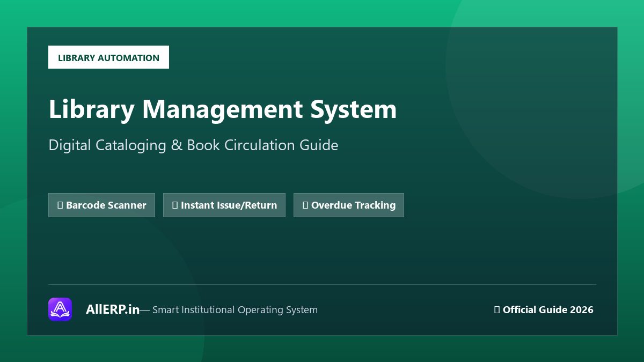Image resolution: width=644 pixels, height=362 pixels.
Task: Click Digital Cataloging & Book Circulation Guide subtitle
Action: tap(193, 145)
